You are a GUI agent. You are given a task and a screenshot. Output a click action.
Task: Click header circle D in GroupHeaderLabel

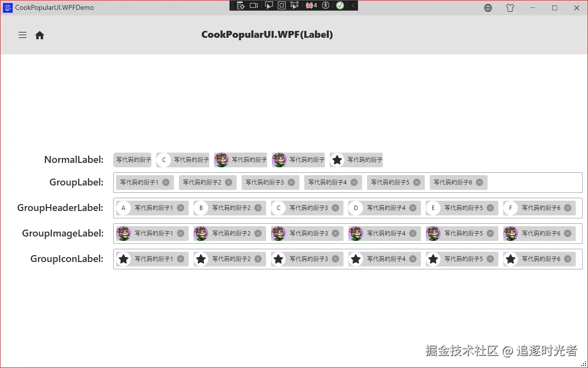[x=356, y=208]
